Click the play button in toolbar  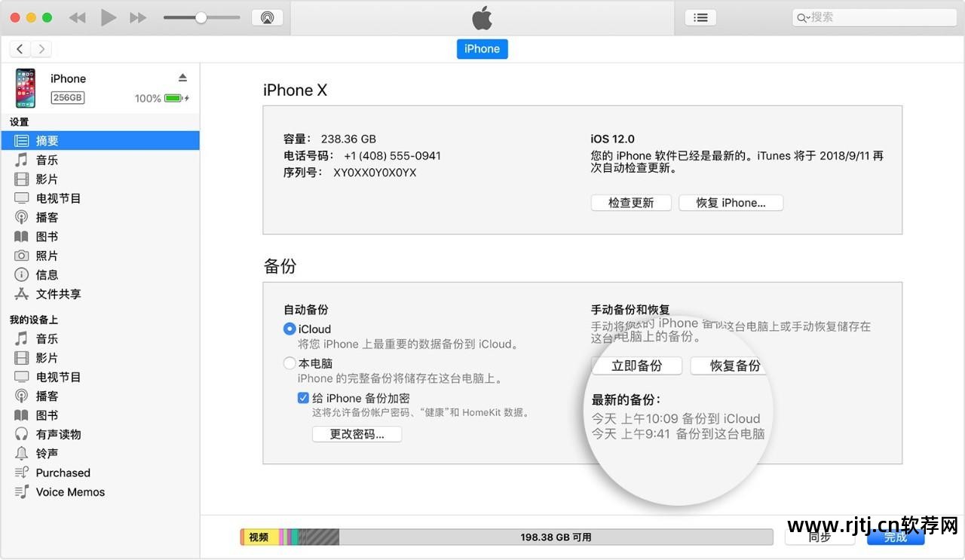109,17
